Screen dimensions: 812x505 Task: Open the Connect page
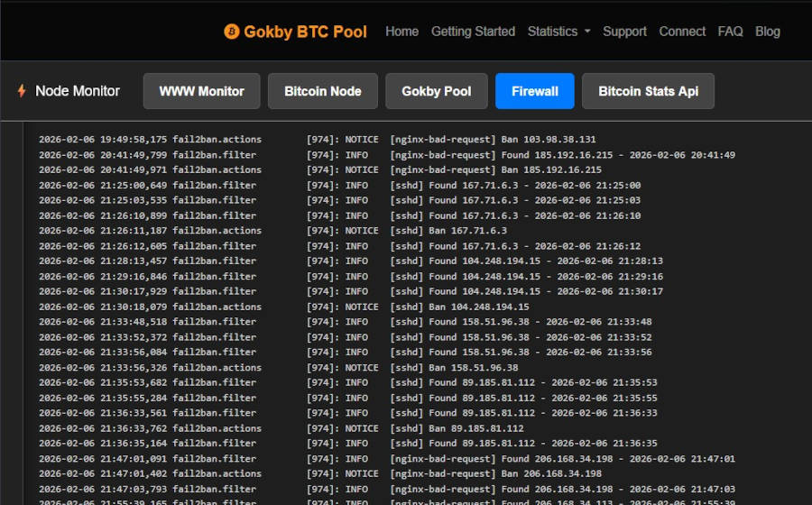point(682,32)
